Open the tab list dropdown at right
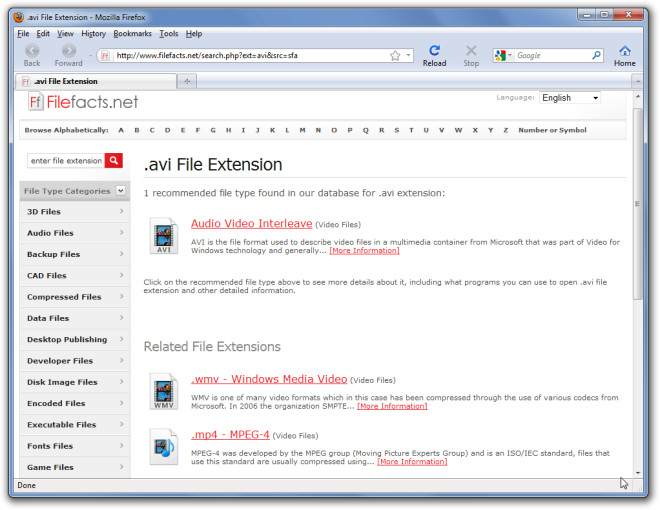Screen dimensions: 660x510 pos(638,81)
